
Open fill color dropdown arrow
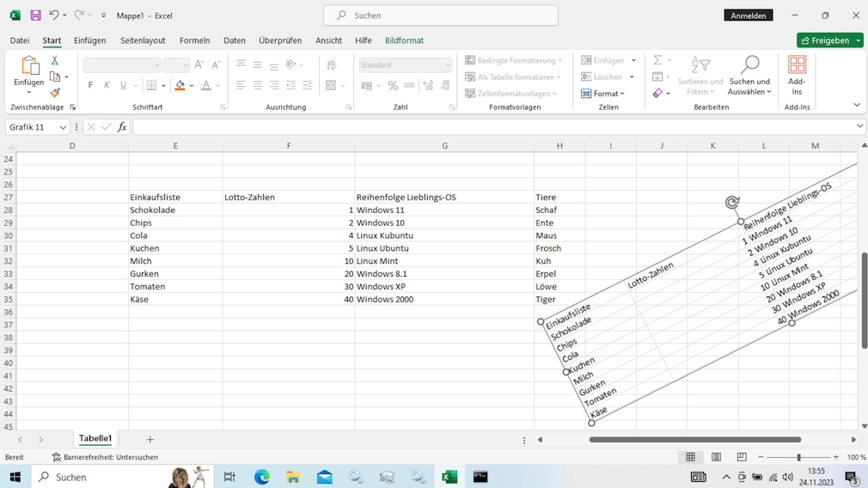click(x=192, y=86)
